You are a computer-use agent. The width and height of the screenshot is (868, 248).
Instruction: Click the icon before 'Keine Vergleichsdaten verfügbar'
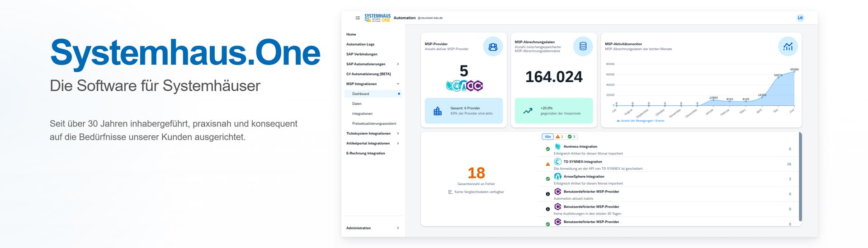coord(450,192)
